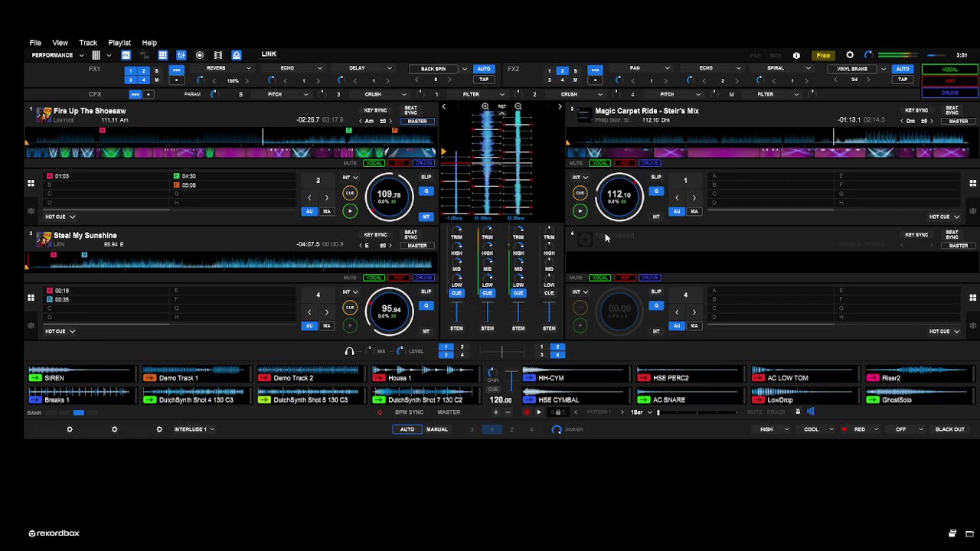Toggle MASTER on Fire Up The Shoesaw deck

(x=417, y=122)
